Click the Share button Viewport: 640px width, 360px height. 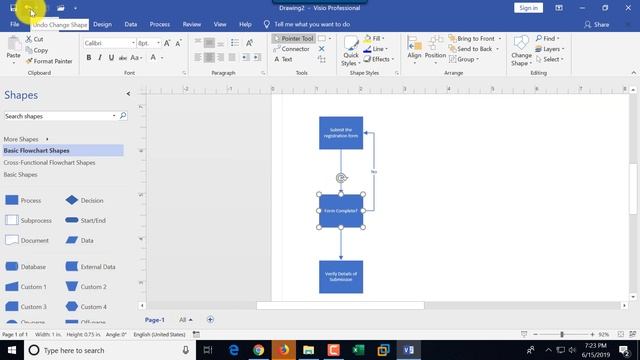tap(596, 24)
